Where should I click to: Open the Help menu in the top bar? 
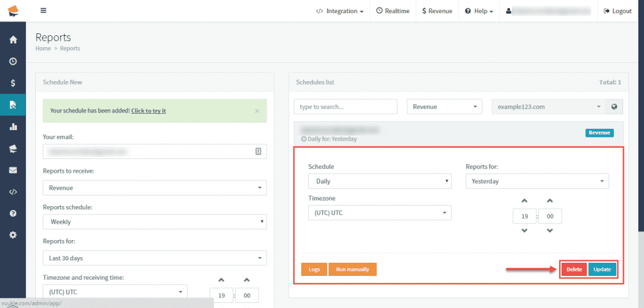point(479,11)
